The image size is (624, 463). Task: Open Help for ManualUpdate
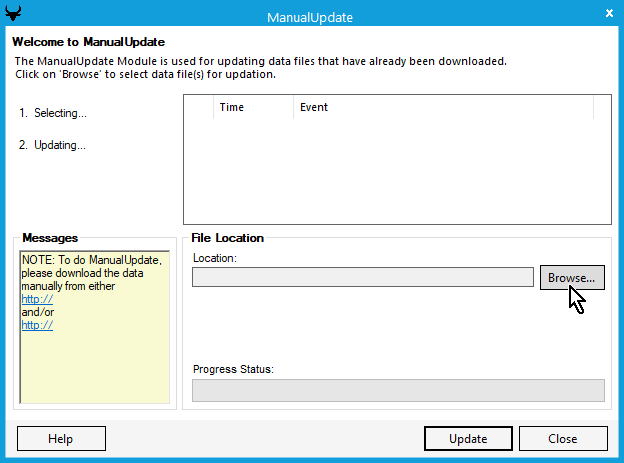click(61, 438)
